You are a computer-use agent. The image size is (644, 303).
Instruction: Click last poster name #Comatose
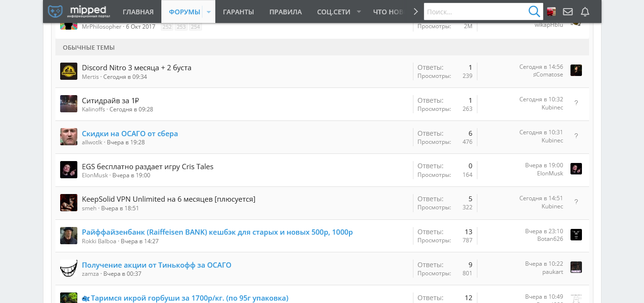[548, 75]
